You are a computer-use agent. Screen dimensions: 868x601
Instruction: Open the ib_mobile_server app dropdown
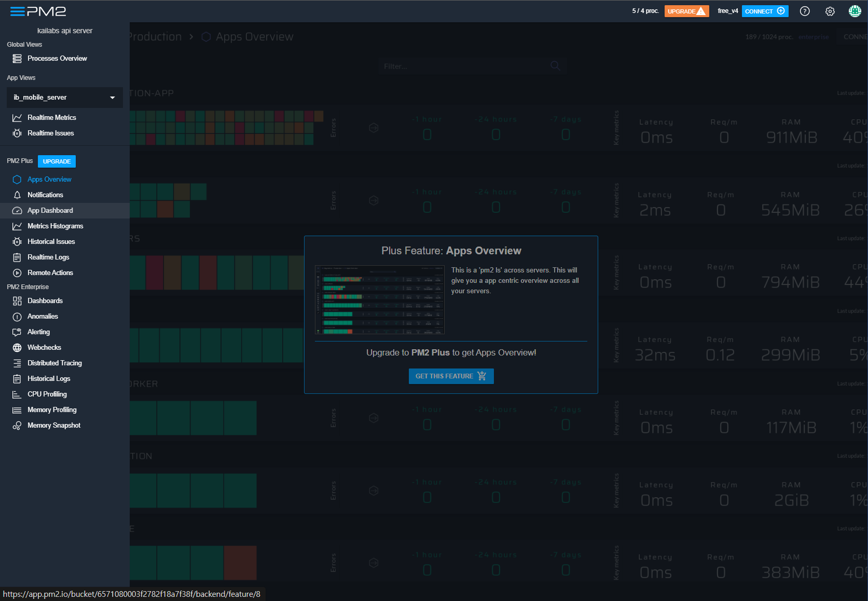click(x=65, y=98)
